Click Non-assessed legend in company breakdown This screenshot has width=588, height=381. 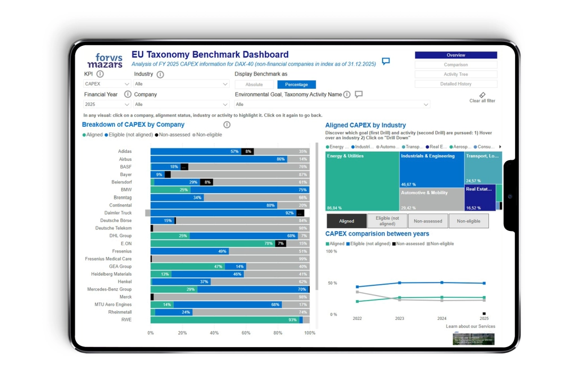[173, 135]
